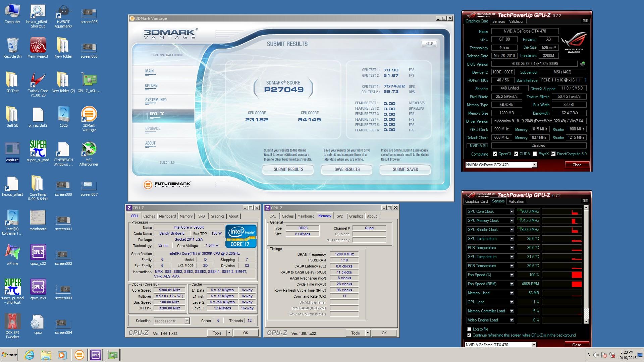Click the Windows Start button
Image resolution: width=644 pixels, height=362 pixels.
click(9, 355)
